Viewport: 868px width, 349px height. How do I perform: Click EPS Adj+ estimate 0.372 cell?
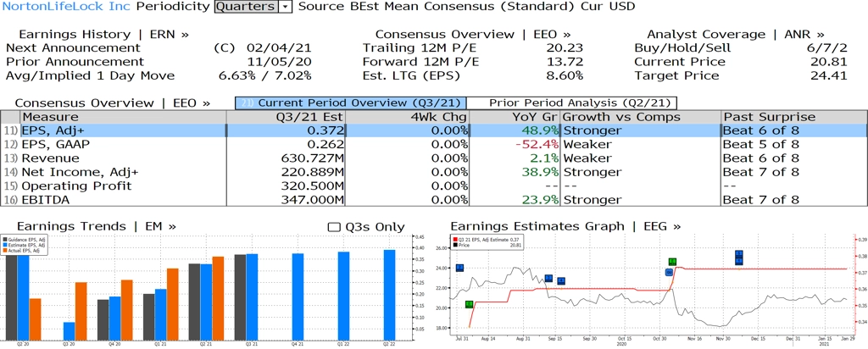pyautogui.click(x=287, y=130)
